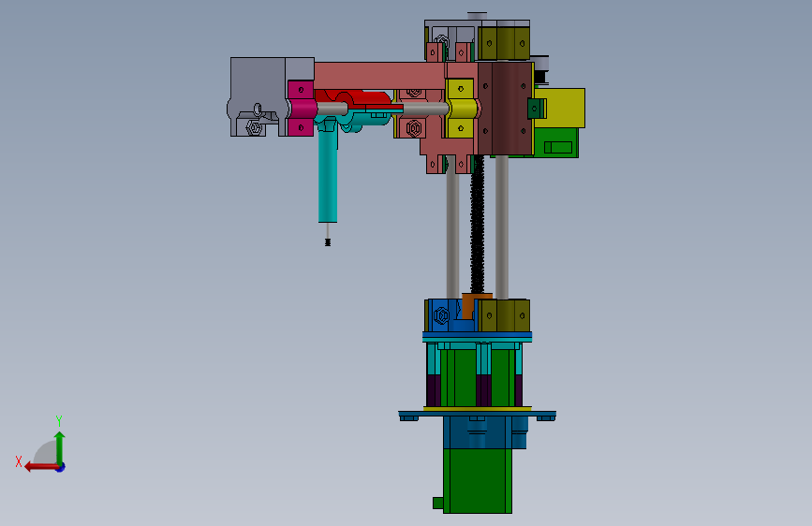
Task: Select the red X axis arrow of triad
Action: (41, 467)
